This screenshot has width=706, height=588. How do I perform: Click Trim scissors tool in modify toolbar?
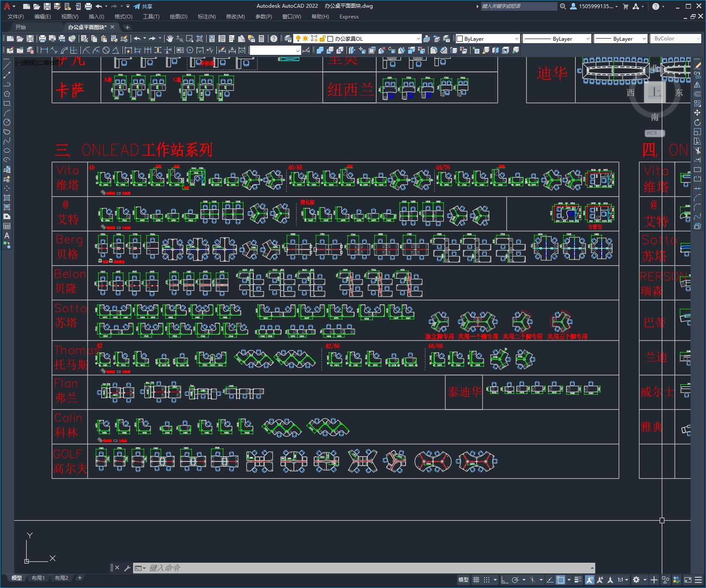(697, 151)
